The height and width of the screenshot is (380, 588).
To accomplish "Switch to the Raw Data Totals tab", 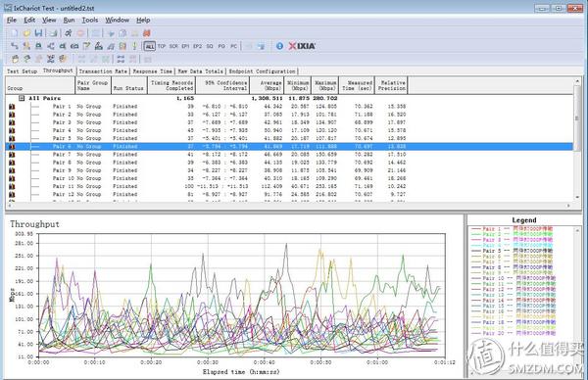I will (x=200, y=71).
